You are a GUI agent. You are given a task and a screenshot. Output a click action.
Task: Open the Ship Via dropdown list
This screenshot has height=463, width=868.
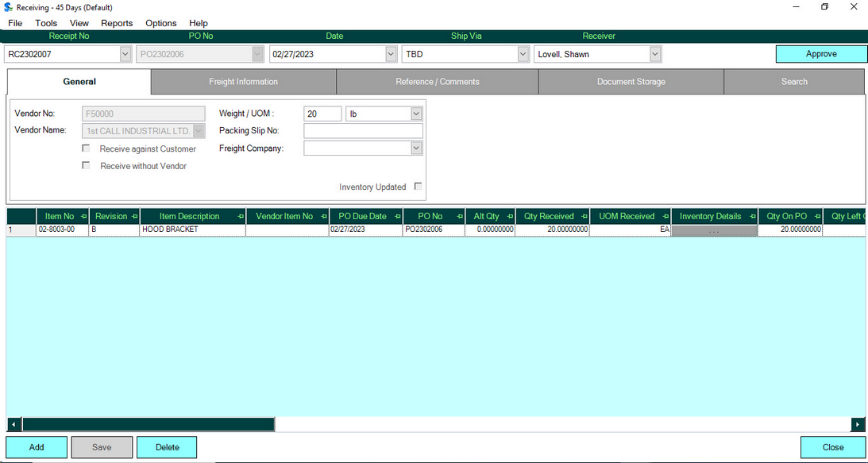tap(523, 54)
